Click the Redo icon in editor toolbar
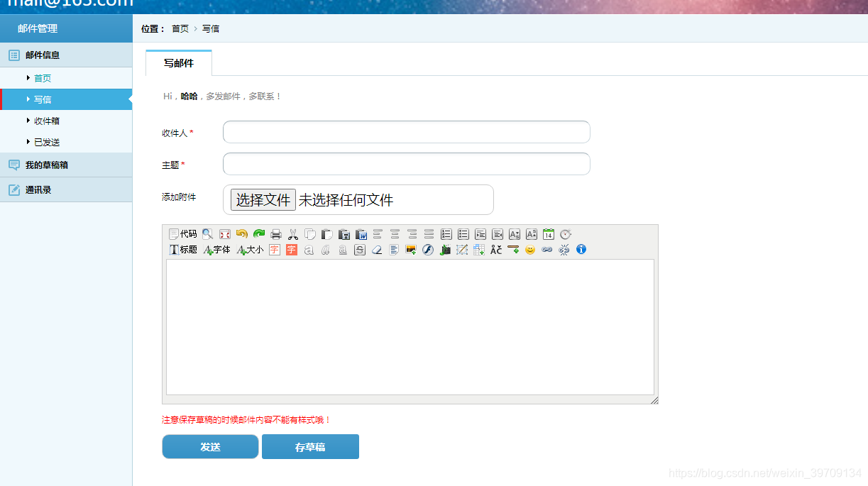The width and height of the screenshot is (868, 486). click(x=258, y=234)
